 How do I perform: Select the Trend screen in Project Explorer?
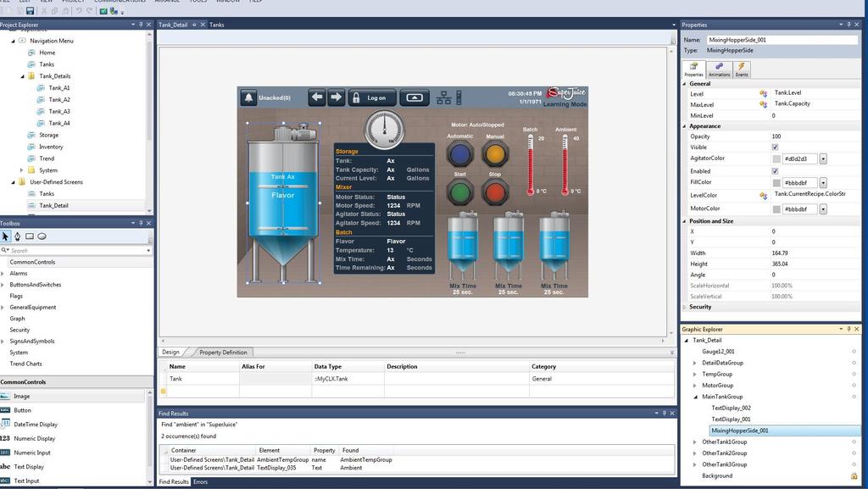click(x=47, y=158)
